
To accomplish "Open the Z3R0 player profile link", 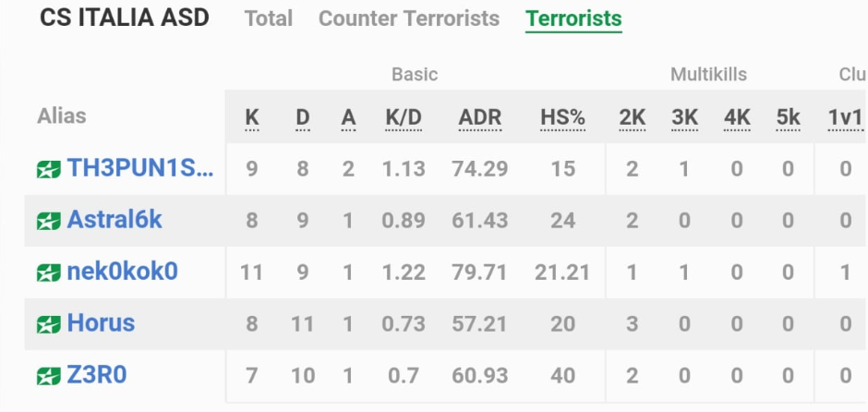I will (x=97, y=375).
